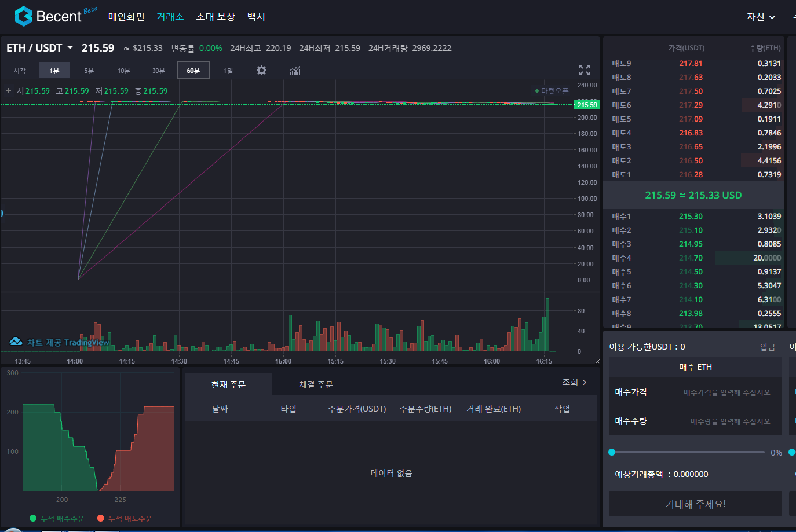Click 매도1 price 216.28
Image resolution: width=796 pixels, height=532 pixels.
(x=691, y=174)
